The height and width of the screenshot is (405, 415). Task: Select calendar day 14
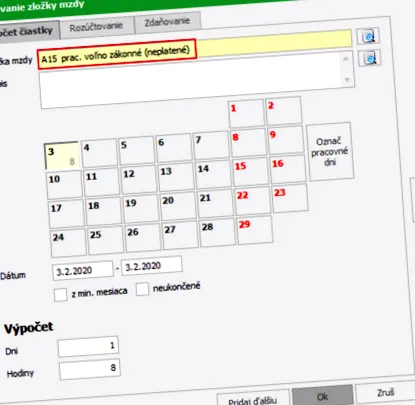point(213,174)
